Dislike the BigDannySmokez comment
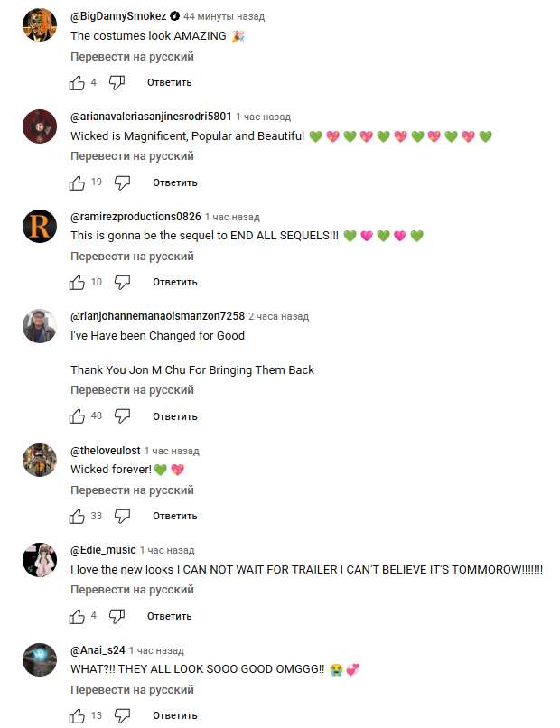 pyautogui.click(x=117, y=82)
